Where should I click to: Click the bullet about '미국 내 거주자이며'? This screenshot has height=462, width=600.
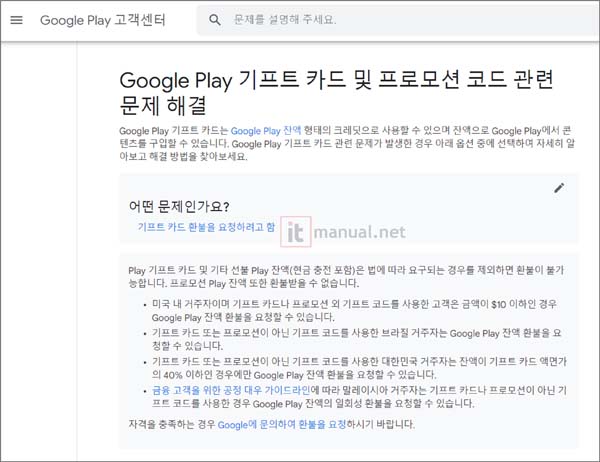354,311
